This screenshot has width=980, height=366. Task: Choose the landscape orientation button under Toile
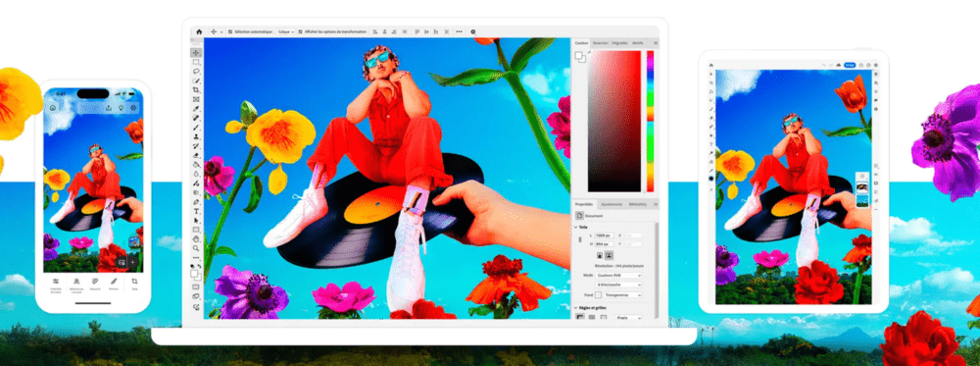point(609,255)
